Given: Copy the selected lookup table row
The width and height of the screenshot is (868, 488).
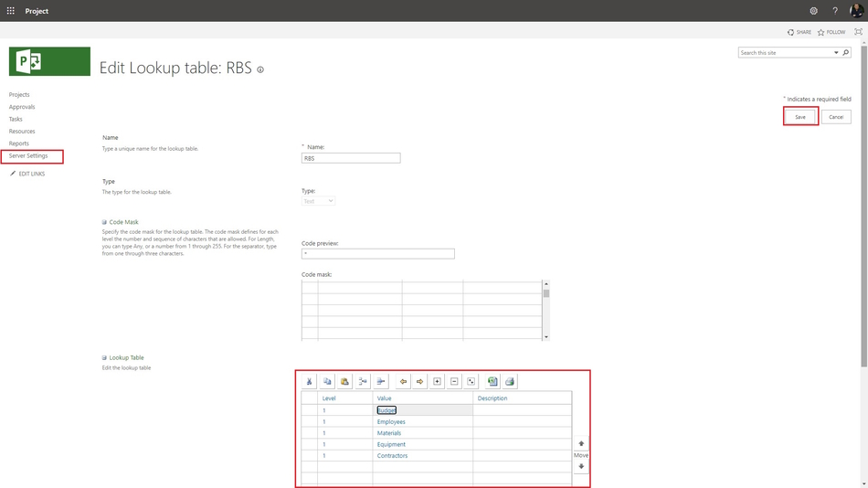Looking at the screenshot, I should click(x=327, y=381).
